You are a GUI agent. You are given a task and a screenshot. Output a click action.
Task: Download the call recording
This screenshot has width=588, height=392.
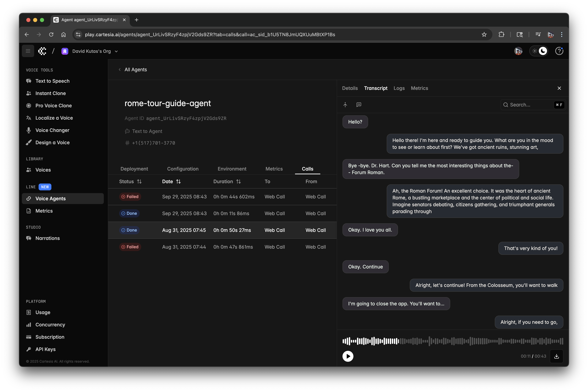557,356
